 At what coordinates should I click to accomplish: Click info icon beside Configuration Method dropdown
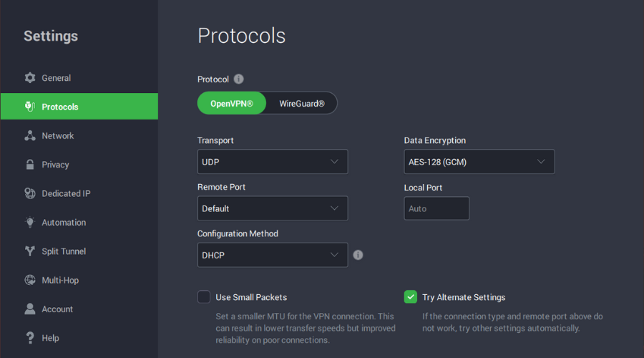(x=358, y=255)
